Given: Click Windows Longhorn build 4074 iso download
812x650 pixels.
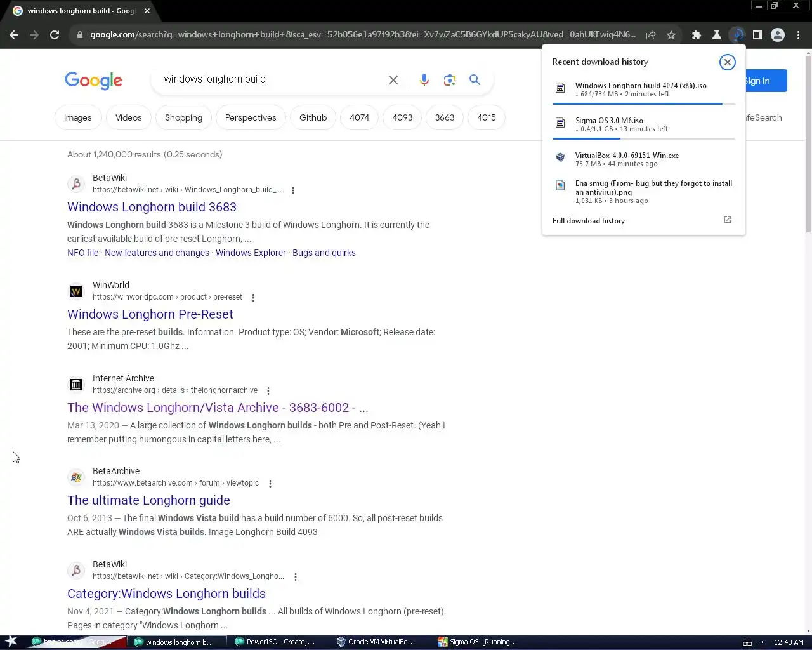Looking at the screenshot, I should (x=643, y=90).
